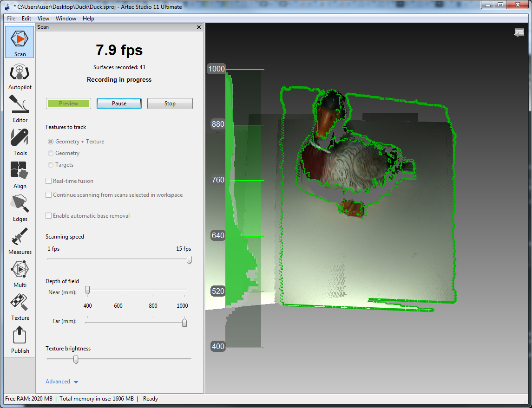Open the File menu

tap(11, 18)
